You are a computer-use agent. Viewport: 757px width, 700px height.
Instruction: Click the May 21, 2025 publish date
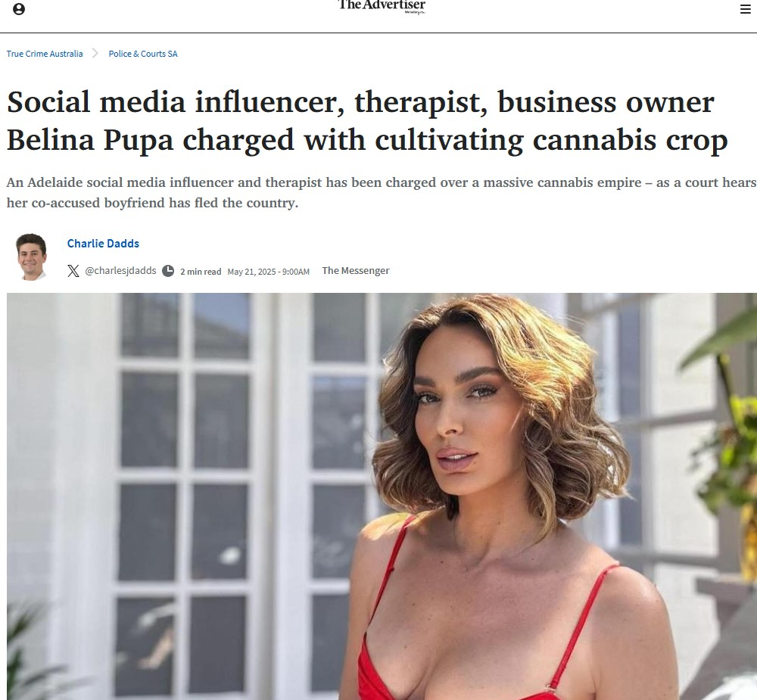click(269, 272)
